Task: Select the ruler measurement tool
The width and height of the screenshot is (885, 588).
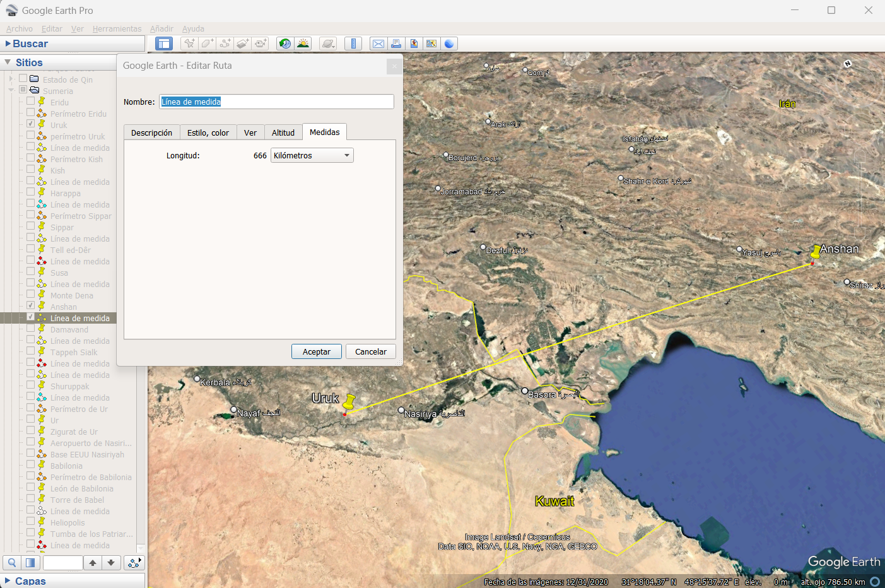Action: coord(353,44)
